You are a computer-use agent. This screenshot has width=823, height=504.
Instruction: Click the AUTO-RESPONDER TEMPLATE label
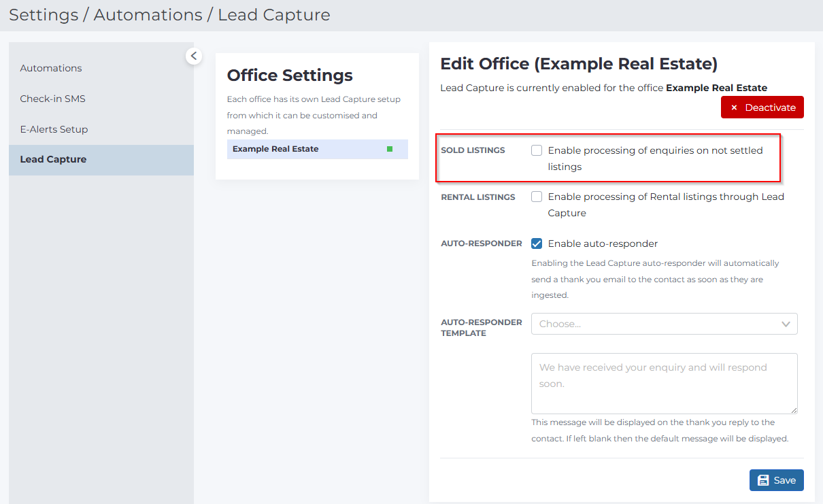tap(482, 328)
